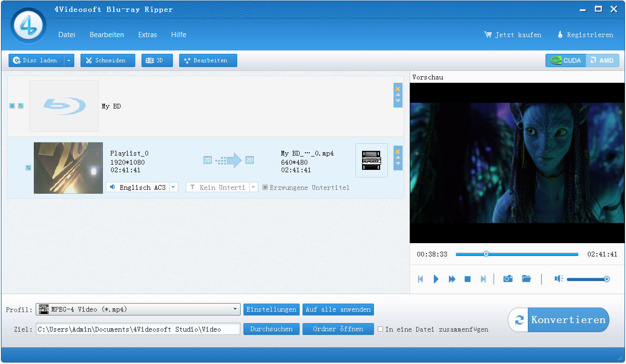This screenshot has height=364, width=626.
Task: Skip to next chapter in preview
Action: coord(483,279)
